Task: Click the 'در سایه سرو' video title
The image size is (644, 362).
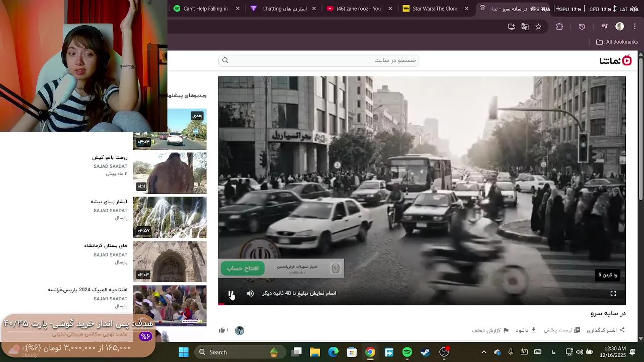Action: coord(608,313)
